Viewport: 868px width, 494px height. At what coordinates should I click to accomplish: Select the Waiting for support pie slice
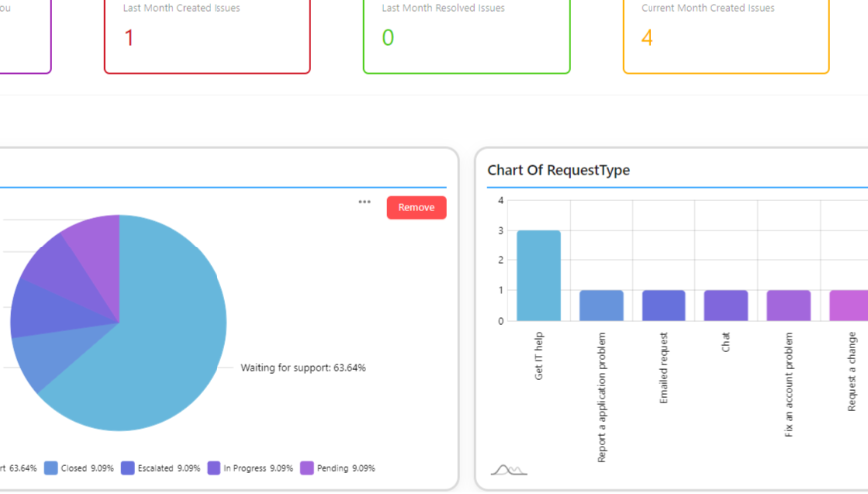(161, 343)
